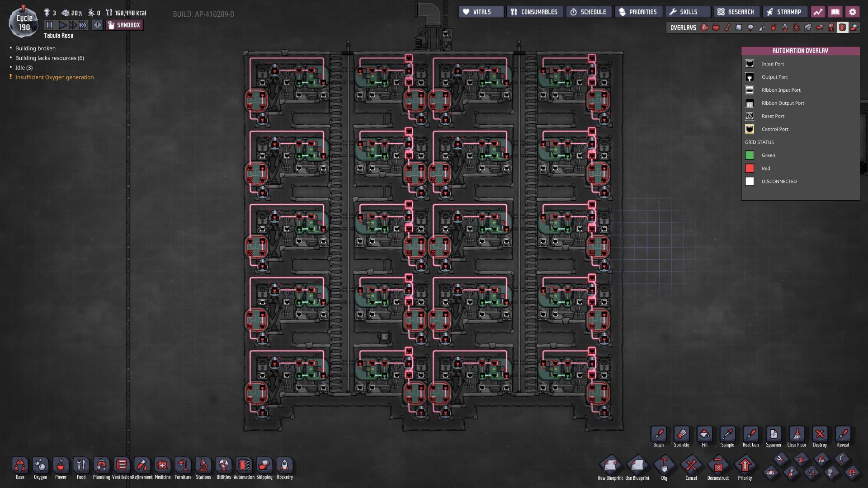Toggle the Automation overlay off
The image size is (868, 488).
click(x=842, y=28)
